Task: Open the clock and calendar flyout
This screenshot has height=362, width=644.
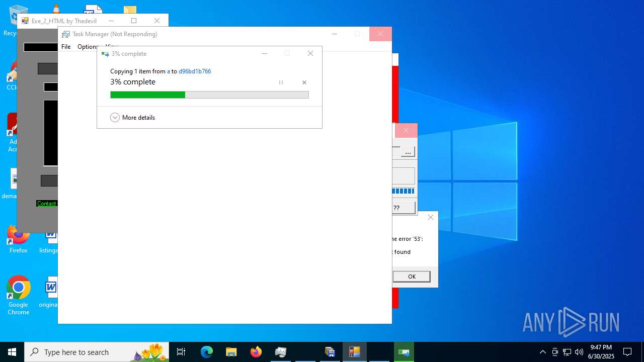Action: click(x=601, y=352)
